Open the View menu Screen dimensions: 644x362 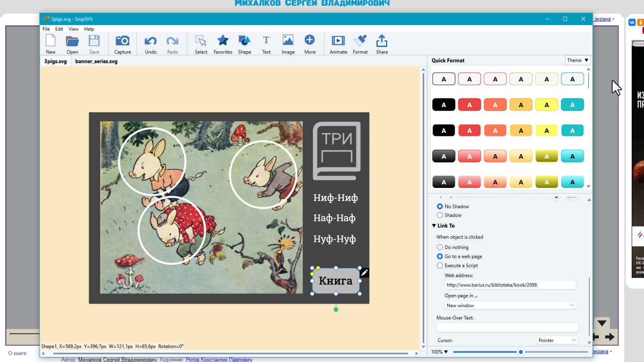point(74,29)
